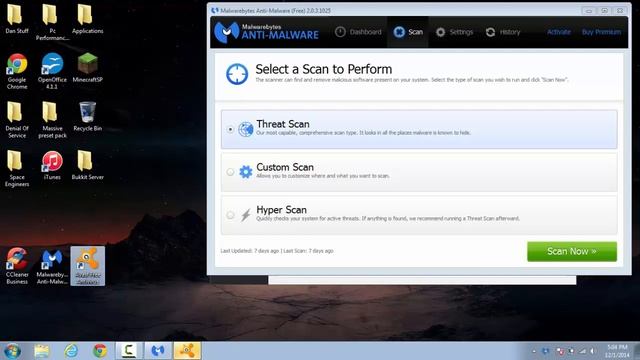
Task: Select Malwarebytes Anti-Malware desktop shortcut
Action: tap(52, 266)
